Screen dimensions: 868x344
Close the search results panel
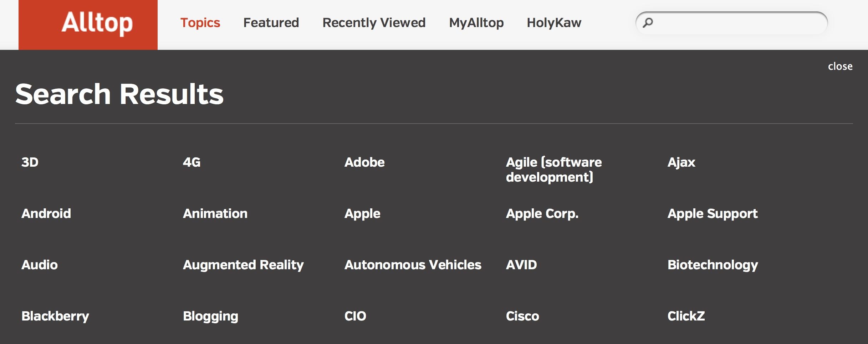tap(840, 66)
